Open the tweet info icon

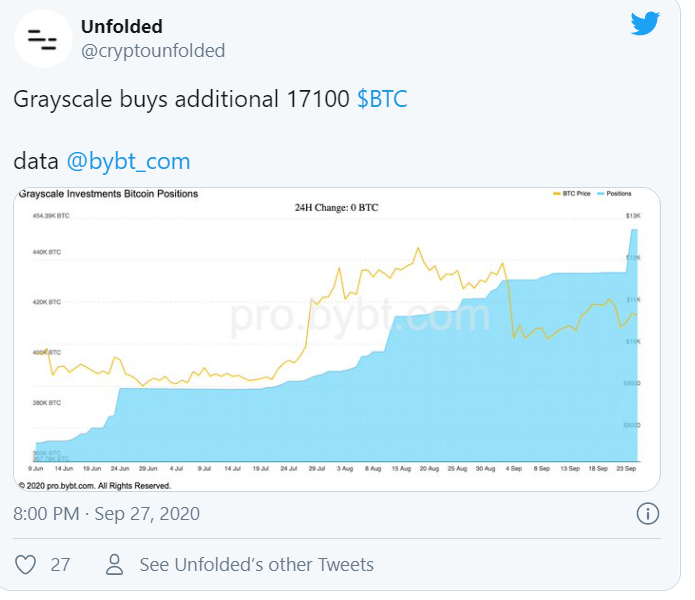648,514
